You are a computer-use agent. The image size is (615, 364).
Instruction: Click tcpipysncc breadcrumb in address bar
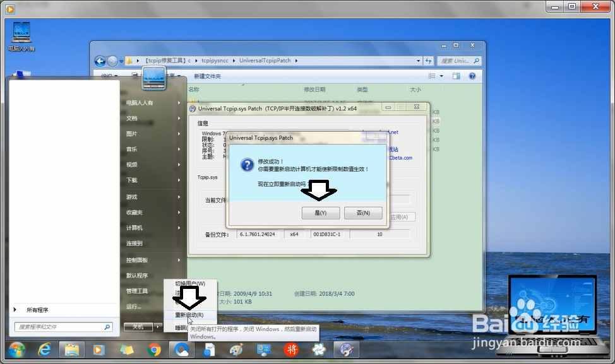pos(215,61)
